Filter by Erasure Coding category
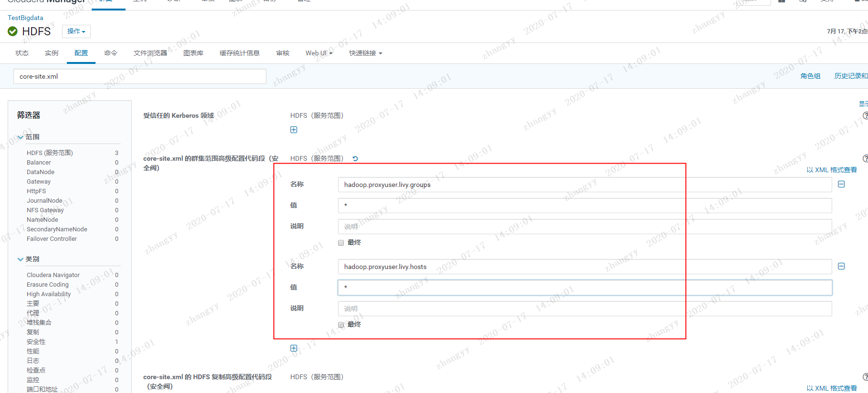The image size is (868, 393). click(48, 285)
